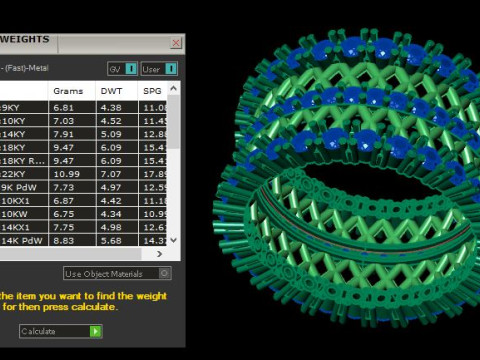The width and height of the screenshot is (480, 360).
Task: Toggle the GV switch
Action: point(122,69)
